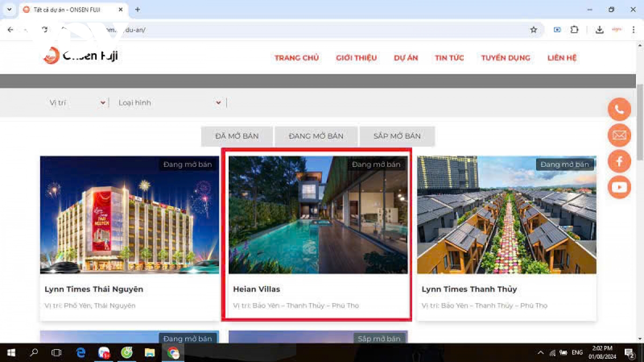Go back with the browser back arrow
The width and height of the screenshot is (644, 362).
tap(10, 30)
